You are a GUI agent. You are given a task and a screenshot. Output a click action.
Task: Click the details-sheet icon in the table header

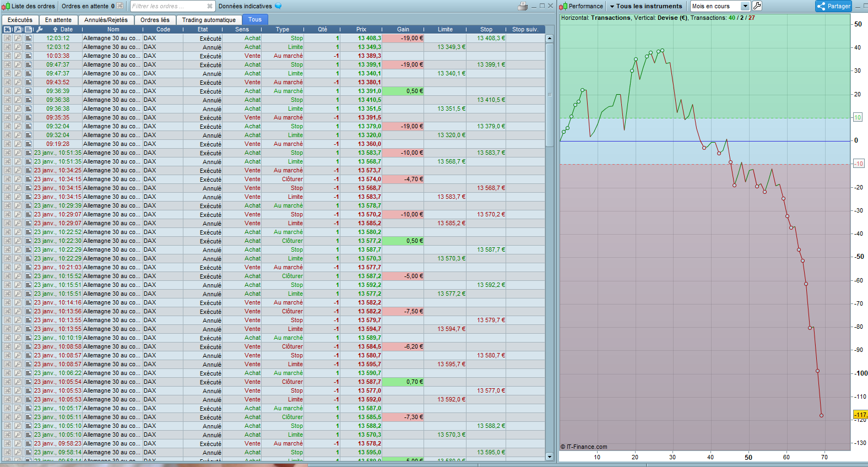point(29,29)
